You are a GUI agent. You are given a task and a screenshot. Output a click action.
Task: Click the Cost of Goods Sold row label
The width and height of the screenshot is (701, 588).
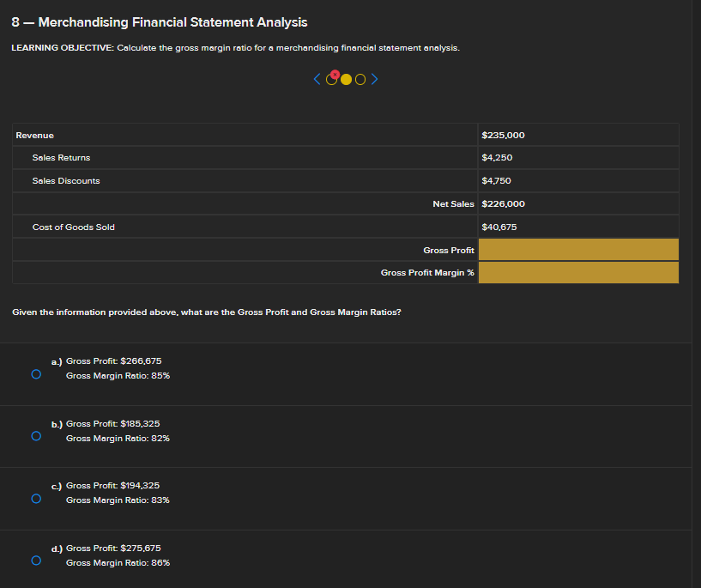73,227
